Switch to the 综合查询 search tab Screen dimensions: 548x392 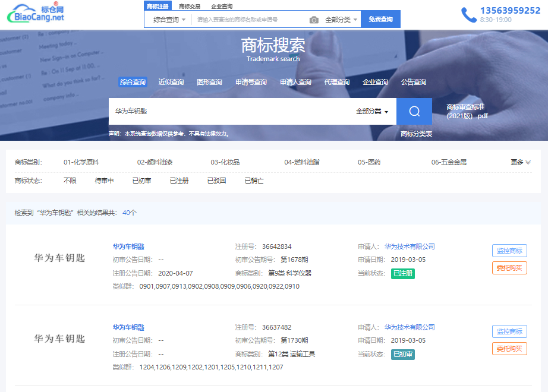pyautogui.click(x=133, y=82)
